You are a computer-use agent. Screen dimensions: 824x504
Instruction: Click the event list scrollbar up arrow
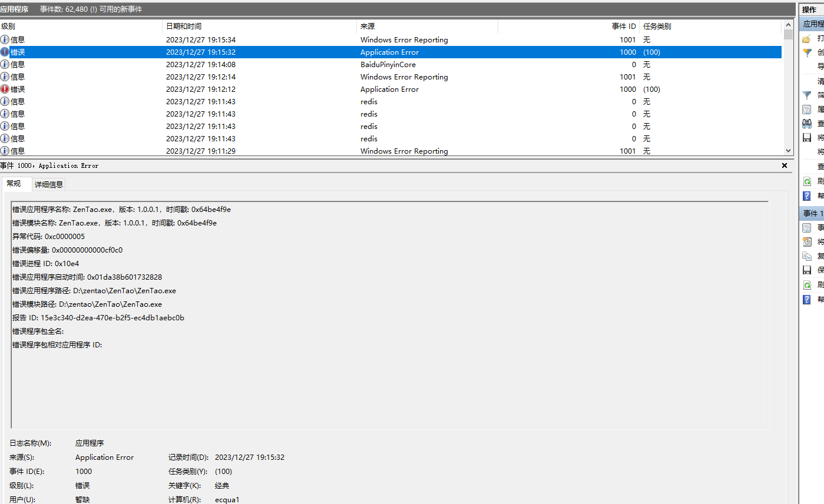click(x=789, y=26)
